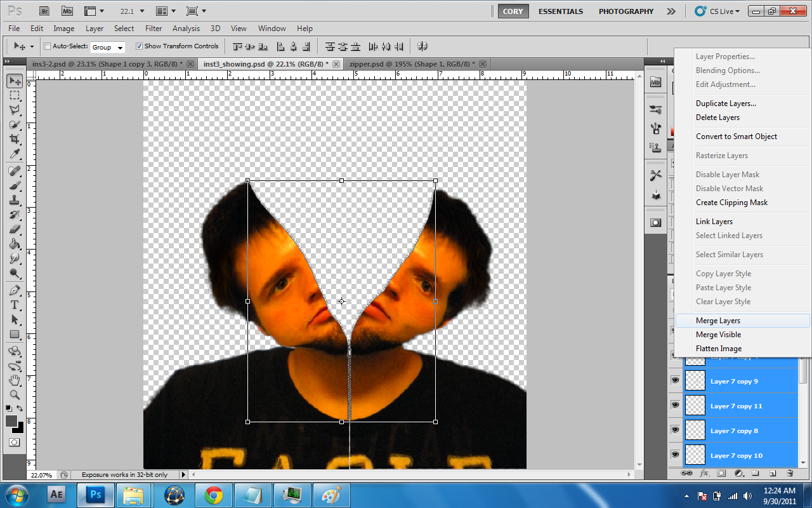Hide the Layer 7 copy 10 layer
812x508 pixels.
pos(675,455)
